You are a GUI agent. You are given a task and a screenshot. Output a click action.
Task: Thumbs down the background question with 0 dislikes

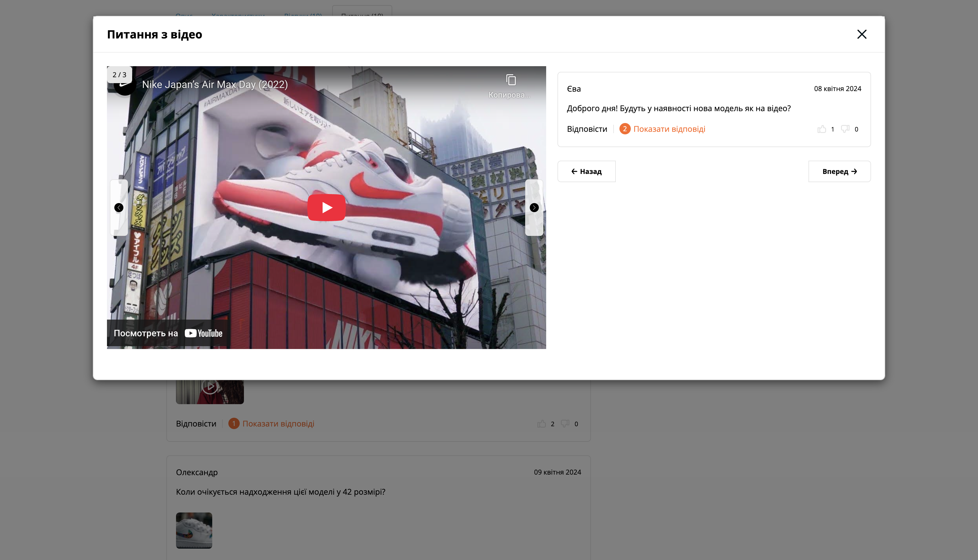coord(565,424)
